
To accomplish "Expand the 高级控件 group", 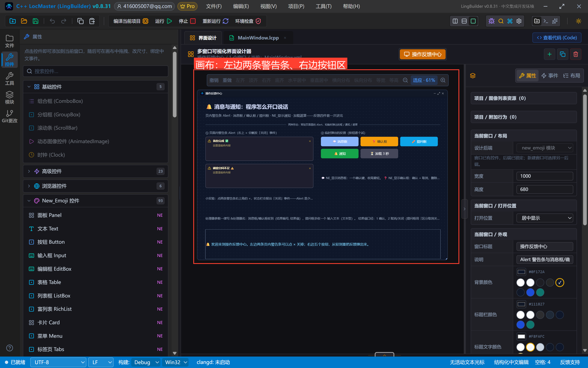I will pyautogui.click(x=96, y=171).
